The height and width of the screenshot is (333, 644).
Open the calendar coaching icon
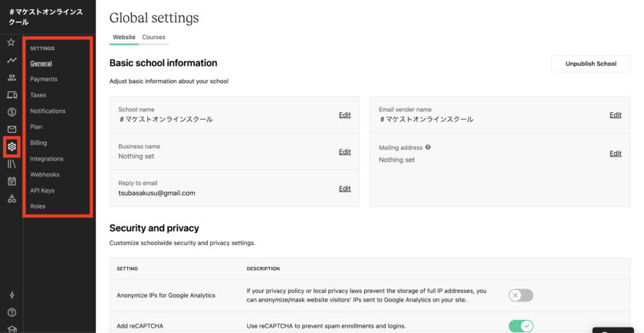(12, 181)
